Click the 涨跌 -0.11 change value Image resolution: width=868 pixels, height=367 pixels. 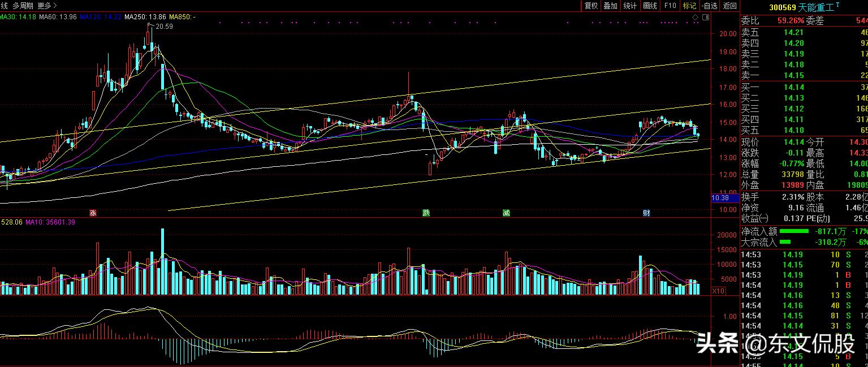(794, 153)
